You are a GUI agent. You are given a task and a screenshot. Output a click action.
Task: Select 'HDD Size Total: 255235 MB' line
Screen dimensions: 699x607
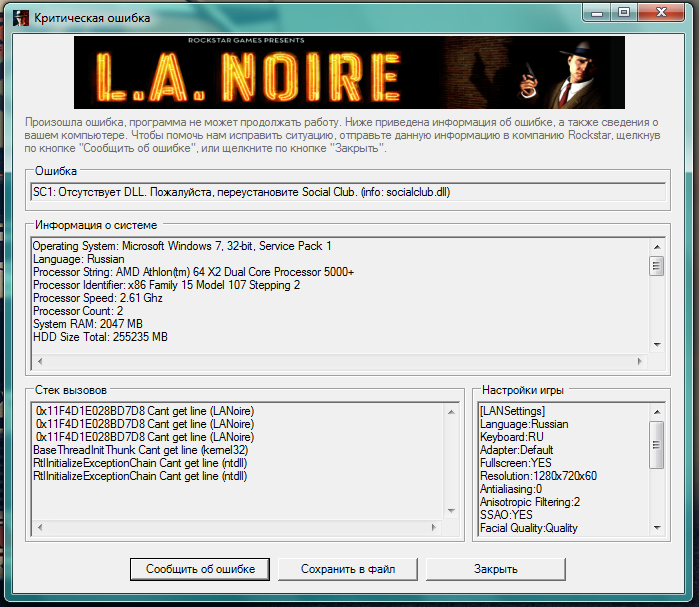(100, 336)
